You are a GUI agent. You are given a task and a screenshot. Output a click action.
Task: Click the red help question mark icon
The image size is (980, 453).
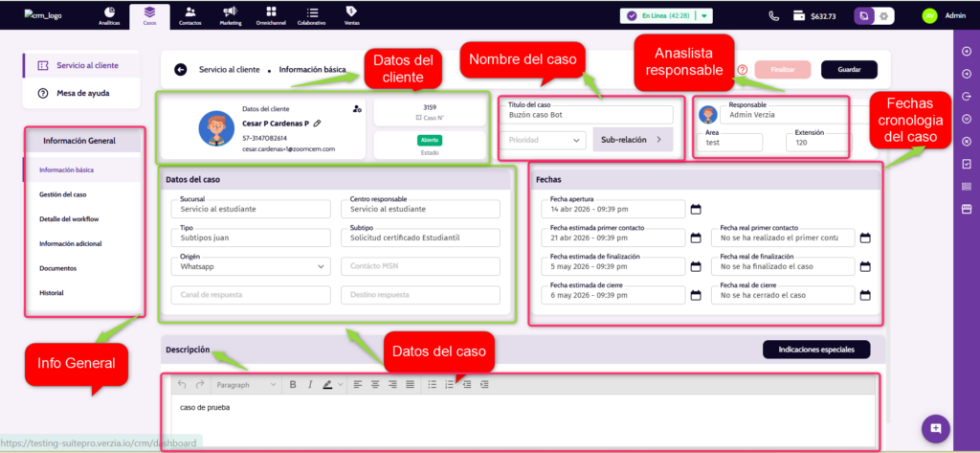tap(743, 70)
